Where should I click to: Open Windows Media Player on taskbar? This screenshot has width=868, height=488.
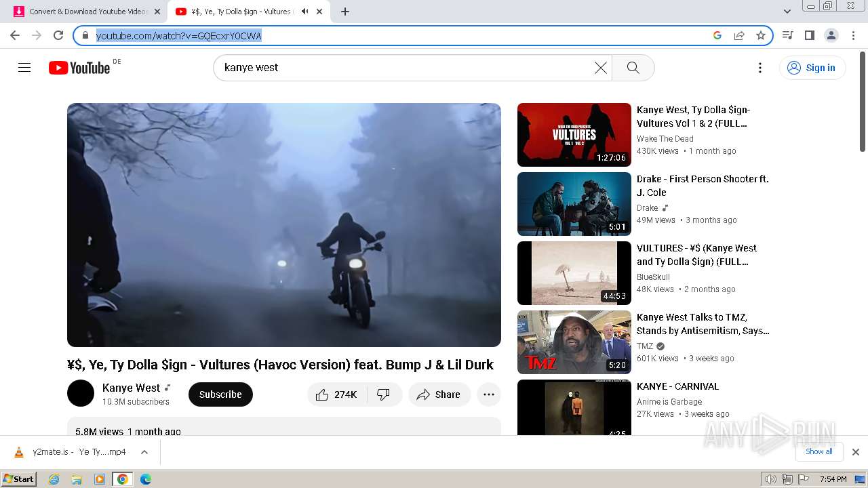(x=100, y=479)
